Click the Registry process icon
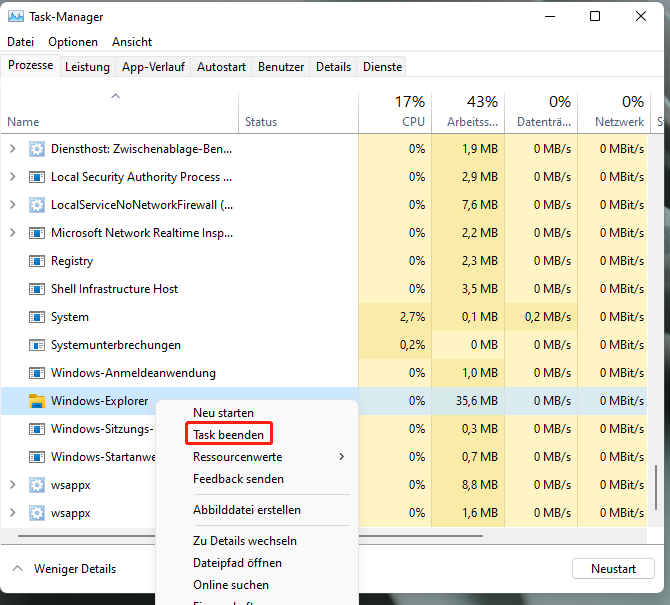Viewport: 670px width, 605px height. coord(37,261)
